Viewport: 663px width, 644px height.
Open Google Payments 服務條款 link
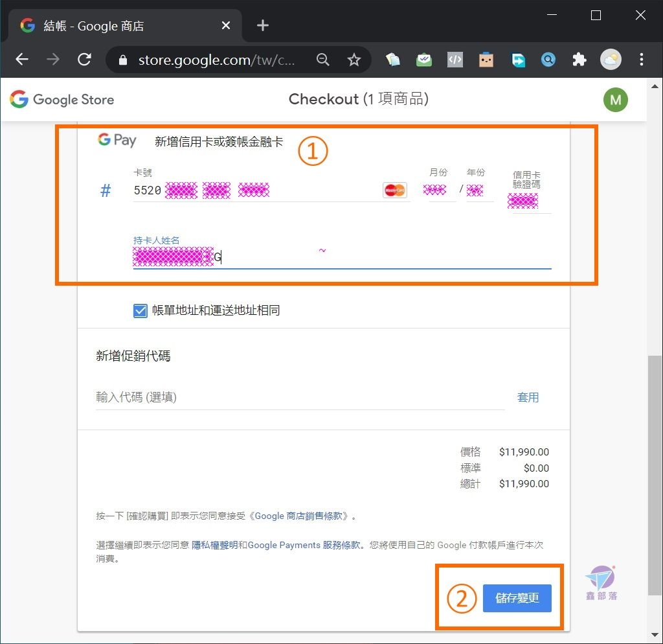[304, 545]
